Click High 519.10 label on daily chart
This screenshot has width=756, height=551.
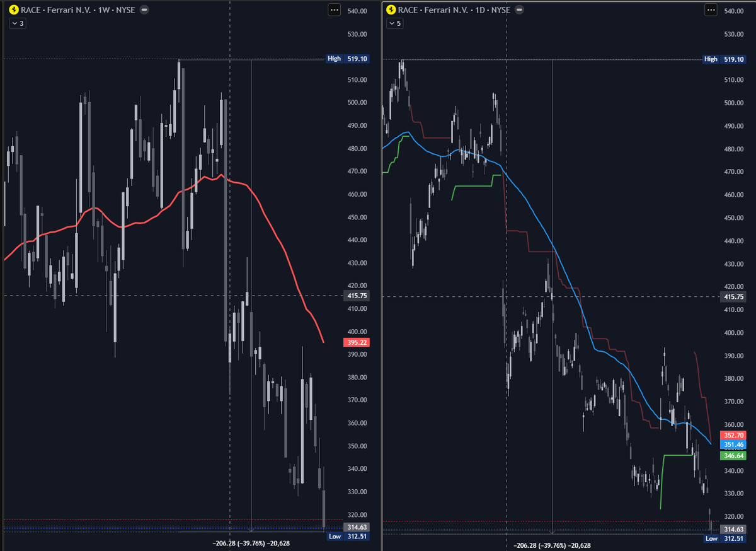click(724, 59)
